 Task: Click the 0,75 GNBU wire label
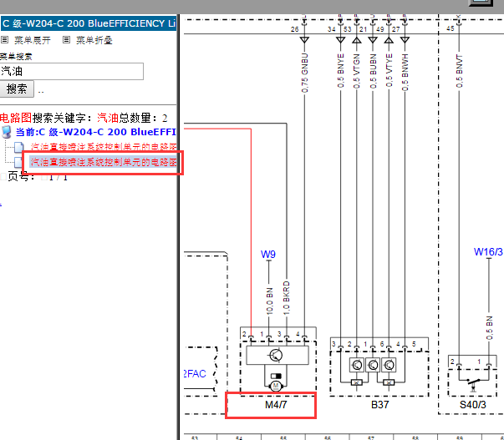click(305, 73)
